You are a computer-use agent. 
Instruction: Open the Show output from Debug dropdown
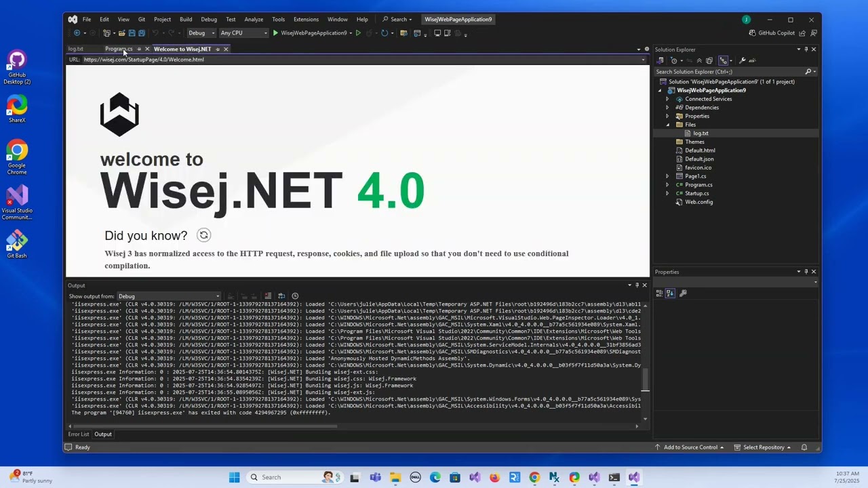(x=170, y=296)
